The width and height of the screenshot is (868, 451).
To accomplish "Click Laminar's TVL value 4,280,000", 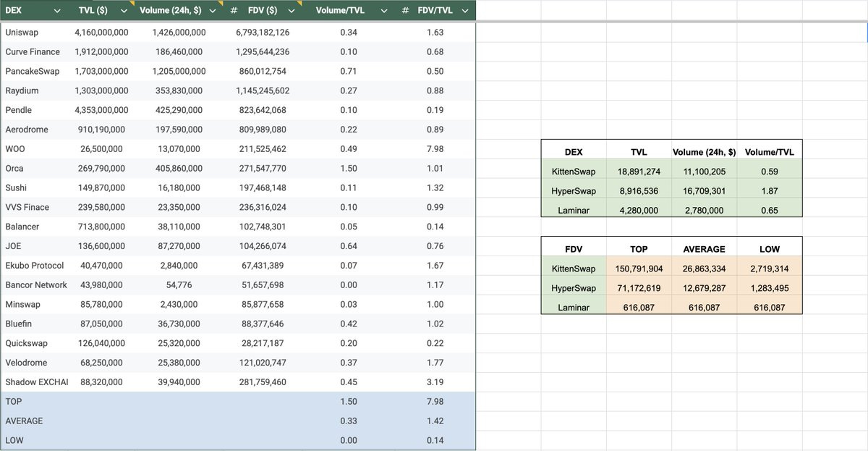I will click(639, 211).
